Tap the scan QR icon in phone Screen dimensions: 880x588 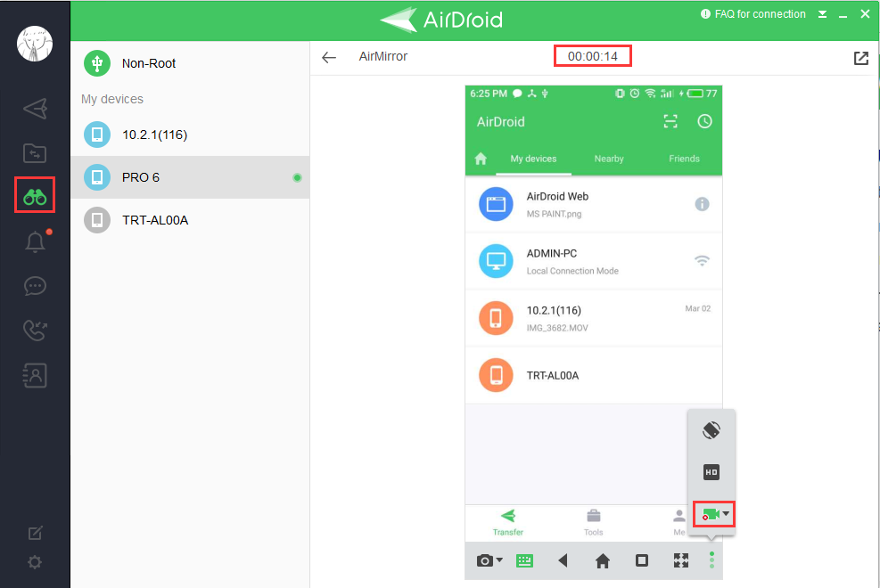[x=670, y=121]
